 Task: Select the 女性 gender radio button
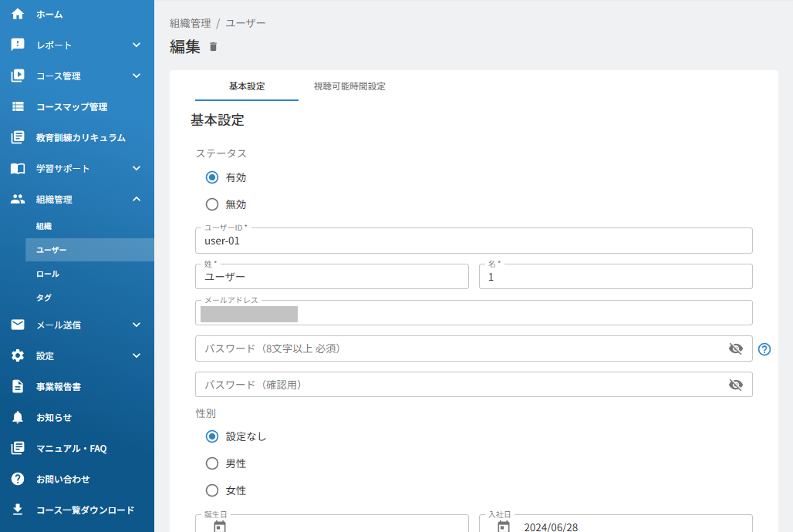pos(212,490)
